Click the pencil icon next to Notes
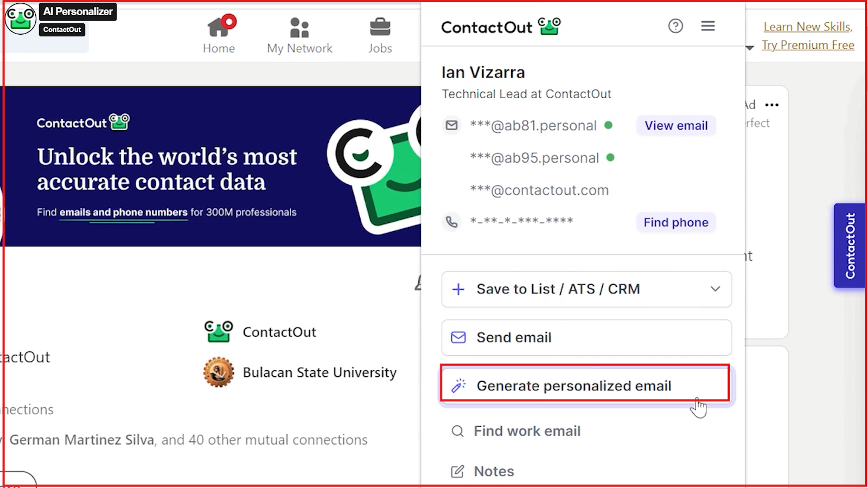 [x=457, y=471]
